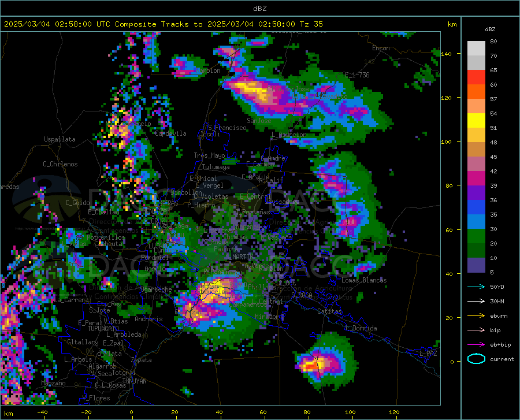Viewport: 520px width, 420px height.
Task: Pick the bright green swatch in the dBZ scale
Action: [476, 236]
